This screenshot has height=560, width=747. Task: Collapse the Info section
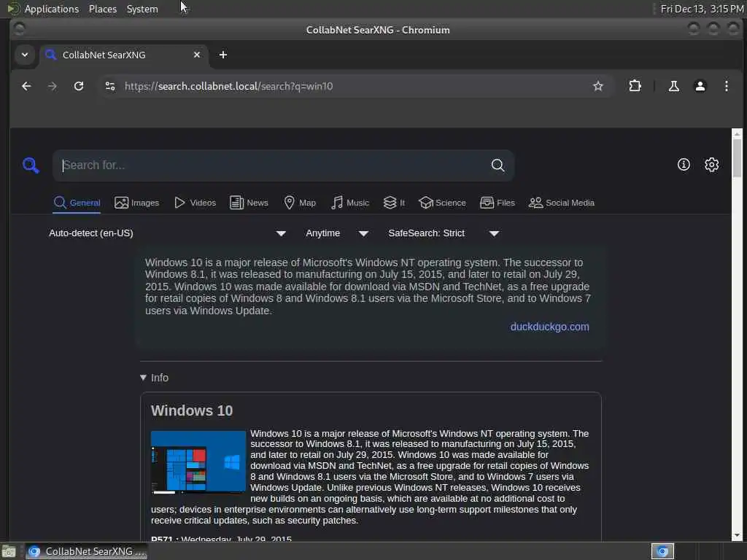155,378
